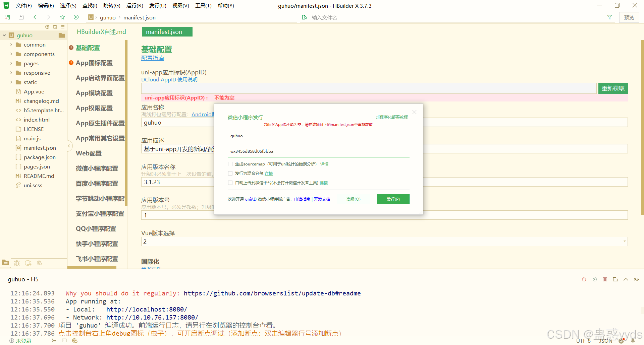Select 微信小程序配置 section

97,168
